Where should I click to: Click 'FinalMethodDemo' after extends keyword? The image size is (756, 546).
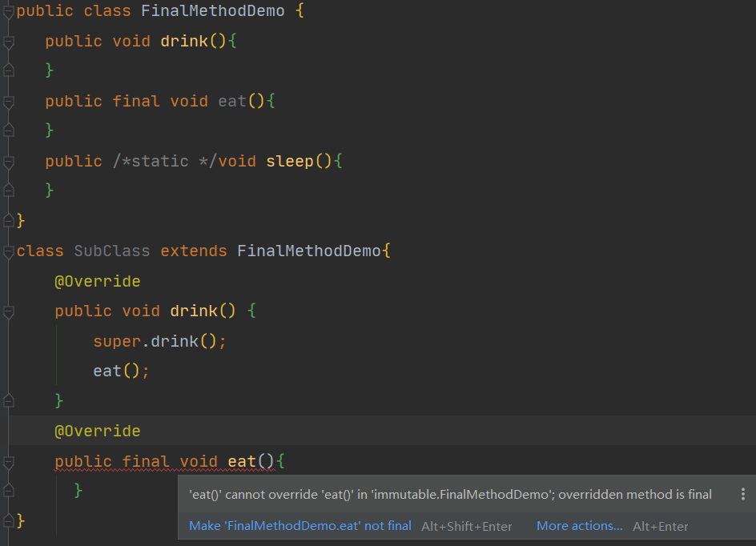tap(309, 251)
